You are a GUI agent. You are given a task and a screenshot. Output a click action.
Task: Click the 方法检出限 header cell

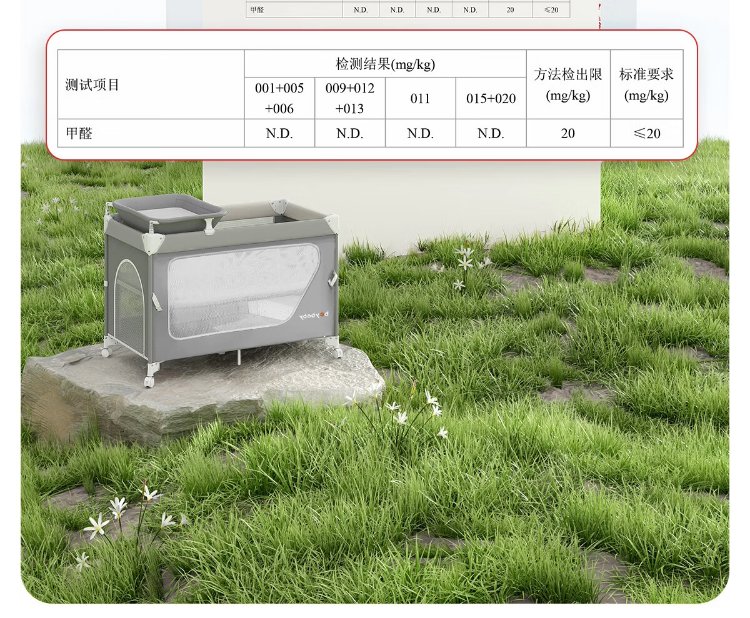(x=568, y=85)
